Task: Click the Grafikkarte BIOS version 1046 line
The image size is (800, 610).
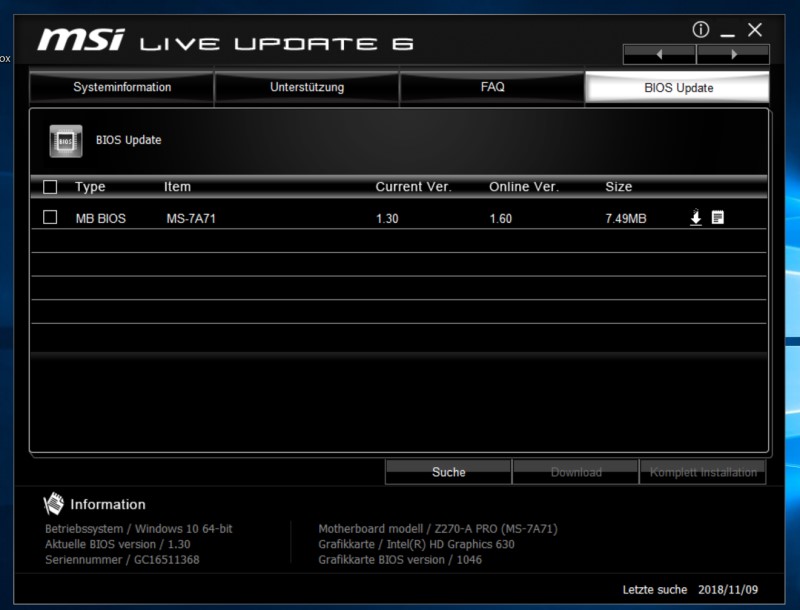Action: coord(400,560)
